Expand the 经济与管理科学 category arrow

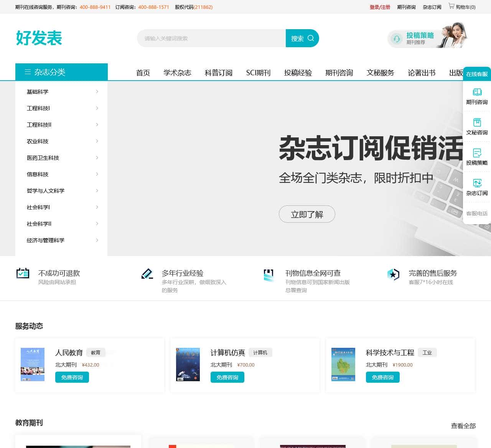[97, 240]
